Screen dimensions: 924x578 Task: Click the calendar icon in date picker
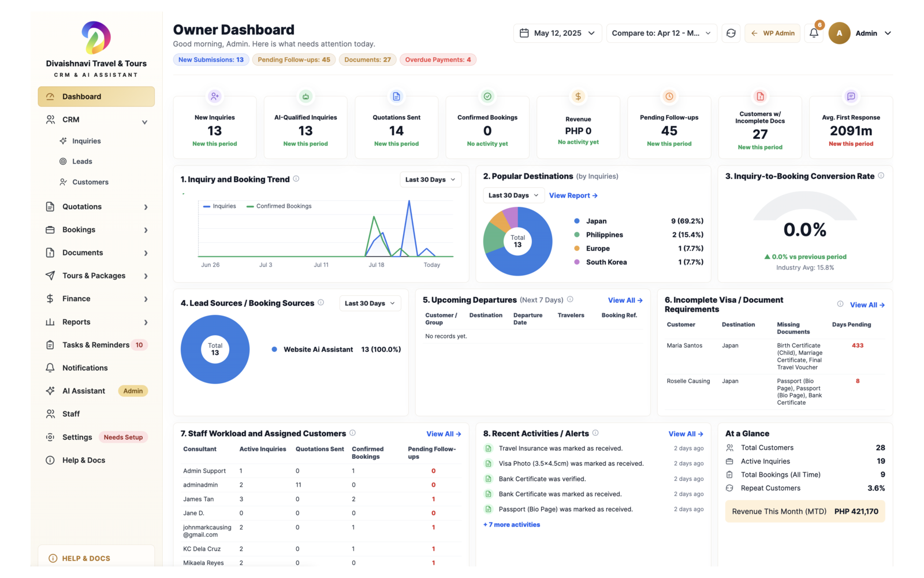[x=524, y=33]
